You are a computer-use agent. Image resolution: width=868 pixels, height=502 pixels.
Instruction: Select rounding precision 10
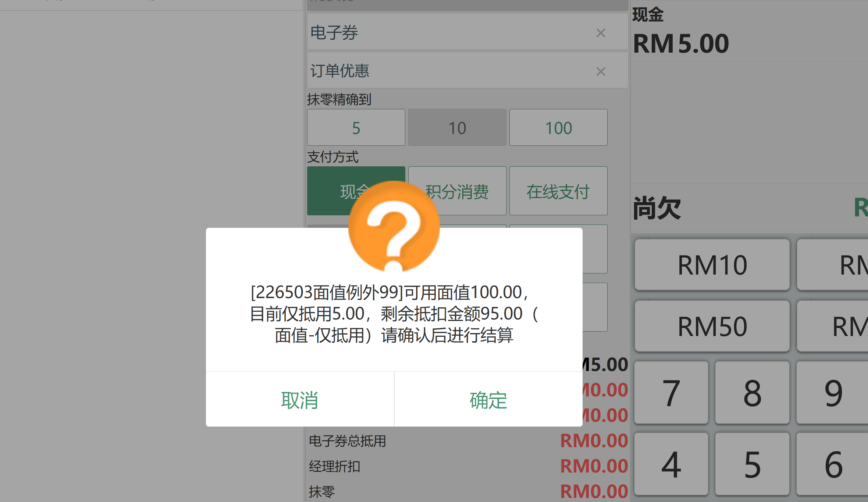[x=457, y=128]
